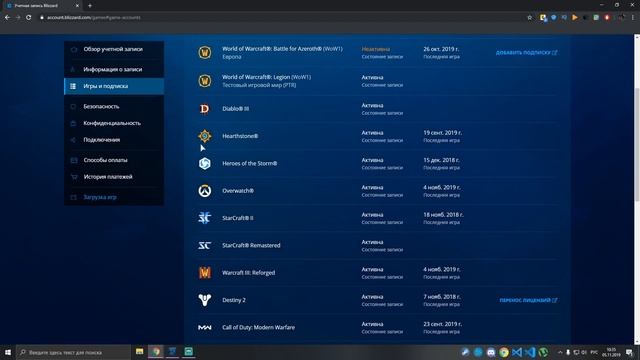Open Обзор учетной записи in sidebar

pyautogui.click(x=114, y=49)
